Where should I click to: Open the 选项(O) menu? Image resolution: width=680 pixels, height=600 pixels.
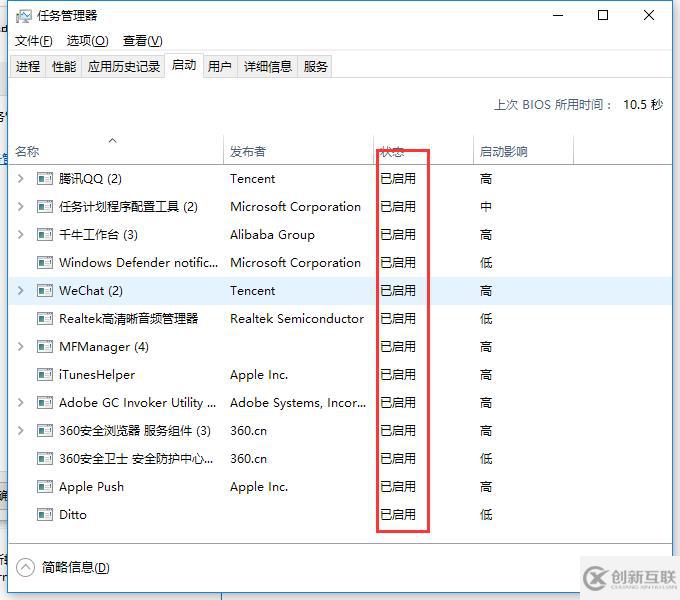pos(87,41)
